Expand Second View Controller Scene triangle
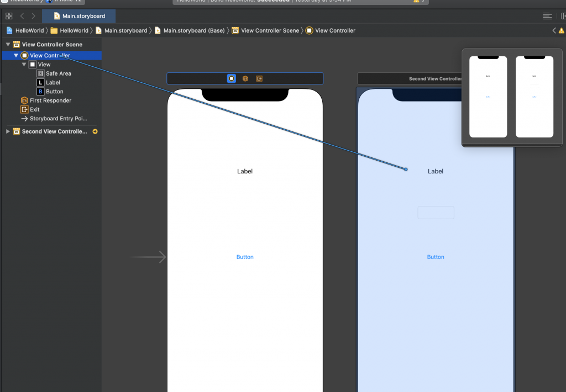Image resolution: width=566 pixels, height=392 pixels. (8, 131)
